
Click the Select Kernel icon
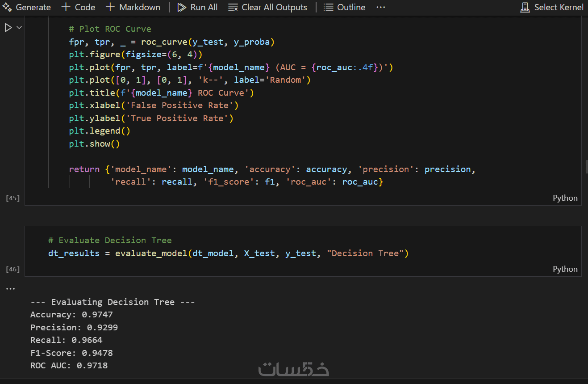click(x=525, y=8)
